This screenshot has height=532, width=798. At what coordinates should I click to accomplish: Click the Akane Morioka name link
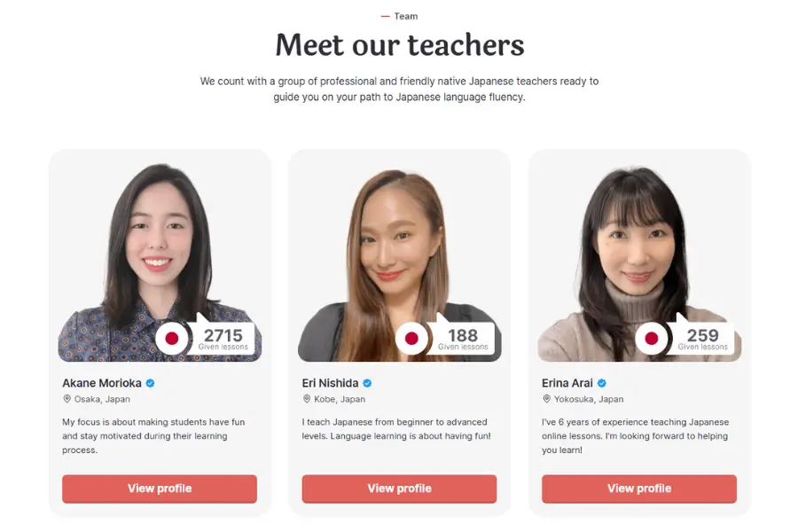[x=102, y=383]
